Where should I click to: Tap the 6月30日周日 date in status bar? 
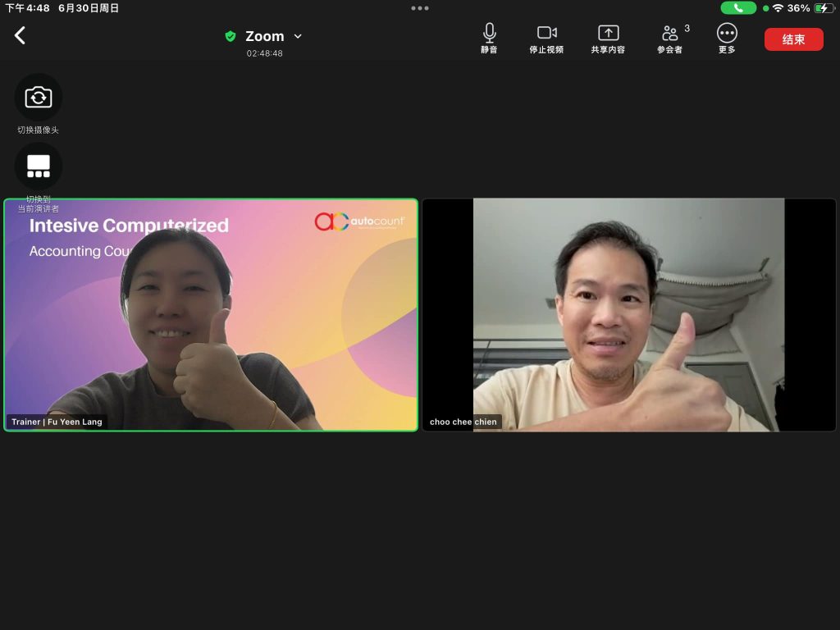tap(89, 8)
